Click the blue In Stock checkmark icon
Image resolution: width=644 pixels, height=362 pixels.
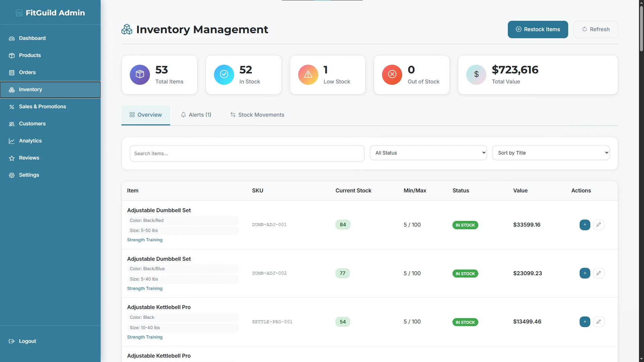[224, 74]
